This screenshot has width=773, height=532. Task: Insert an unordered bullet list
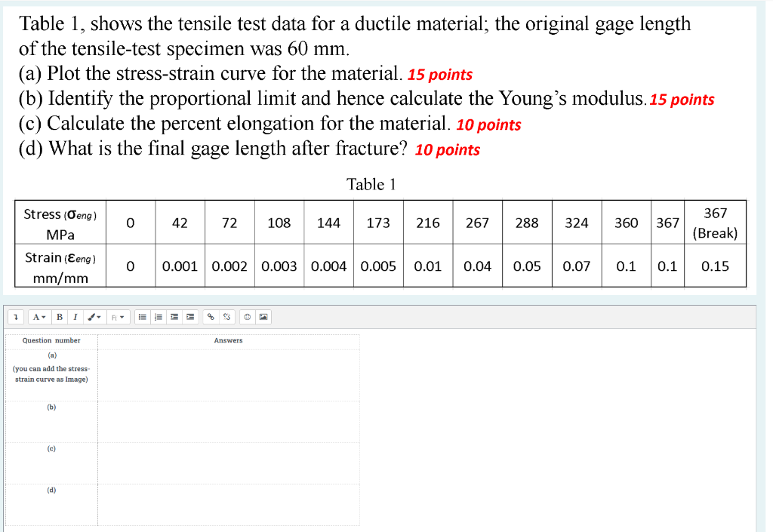(x=143, y=317)
